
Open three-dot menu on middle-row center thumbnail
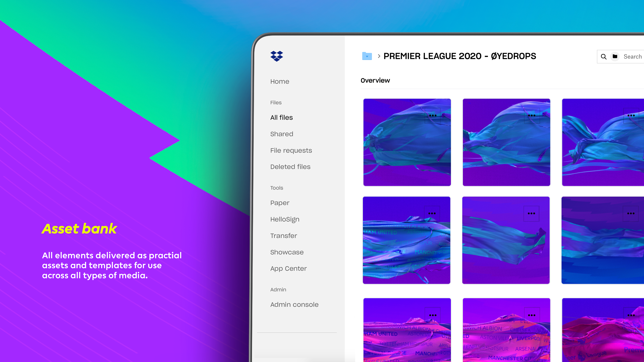point(531,214)
